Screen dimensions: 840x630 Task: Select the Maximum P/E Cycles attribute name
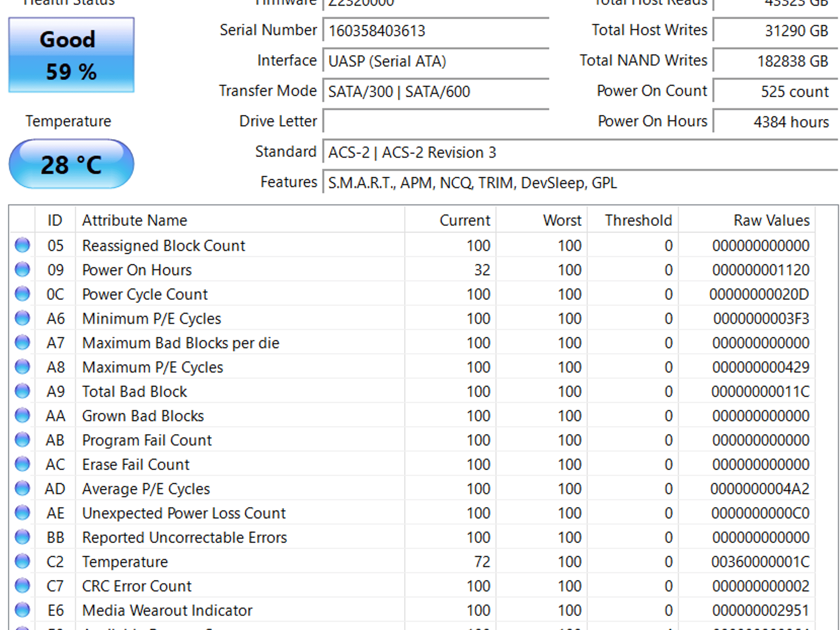[x=153, y=367]
